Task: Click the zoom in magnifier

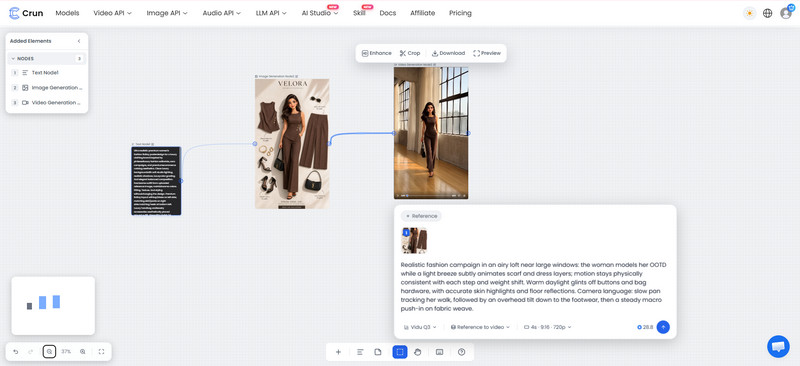Action: click(x=83, y=352)
